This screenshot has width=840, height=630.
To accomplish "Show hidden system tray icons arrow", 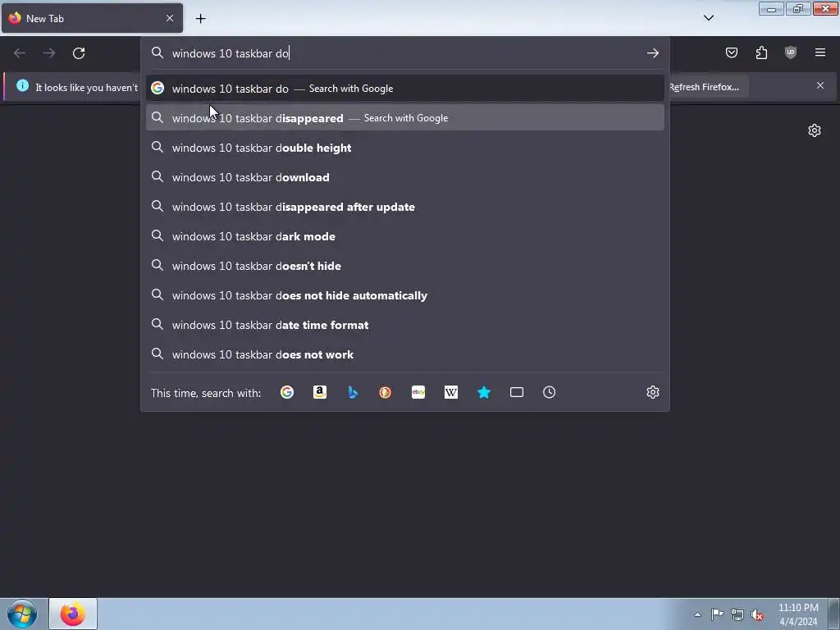I will point(697,614).
